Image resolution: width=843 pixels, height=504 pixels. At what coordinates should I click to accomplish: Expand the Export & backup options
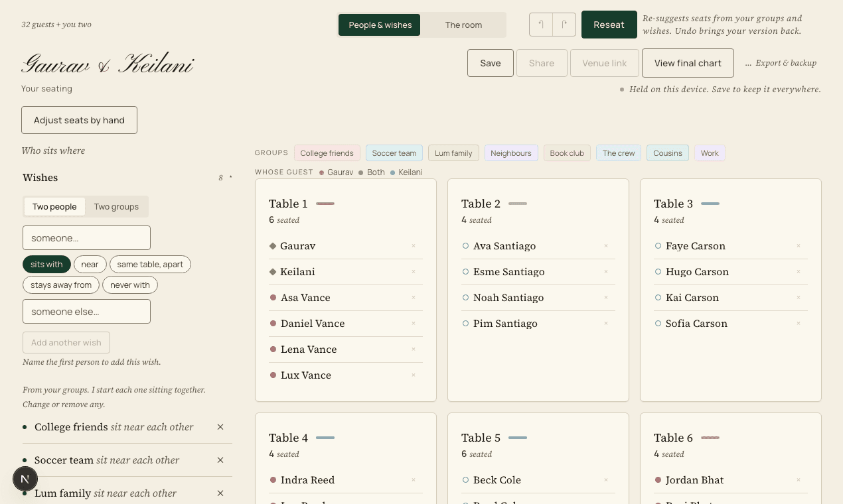(x=781, y=63)
